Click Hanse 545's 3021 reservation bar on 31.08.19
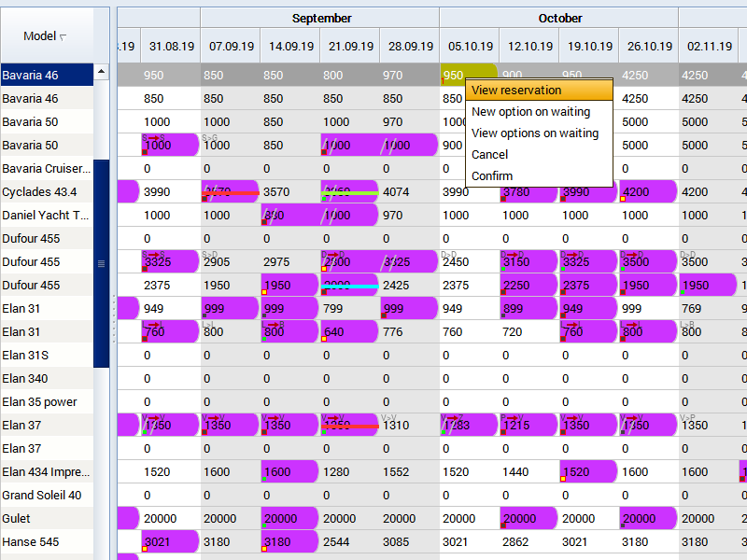747x560 pixels. point(168,542)
